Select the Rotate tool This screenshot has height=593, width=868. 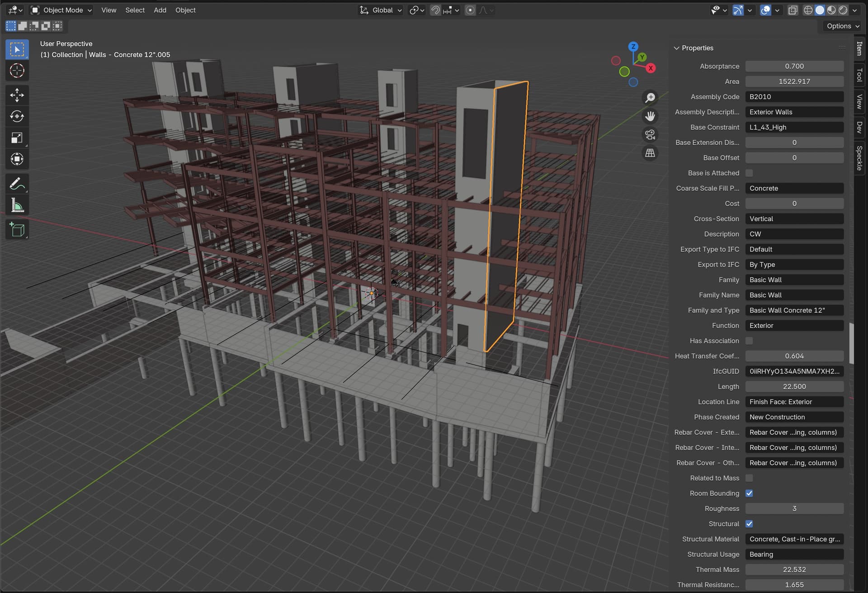point(17,116)
